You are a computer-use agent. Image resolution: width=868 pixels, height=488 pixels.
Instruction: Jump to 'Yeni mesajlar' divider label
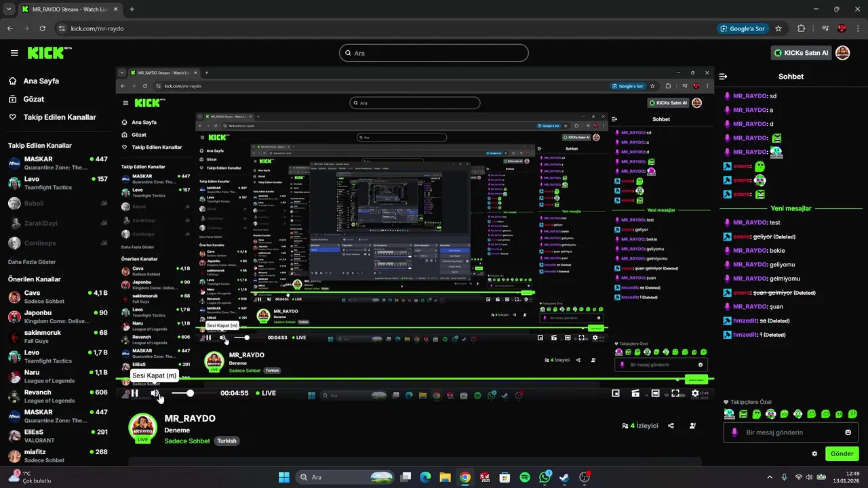click(791, 208)
